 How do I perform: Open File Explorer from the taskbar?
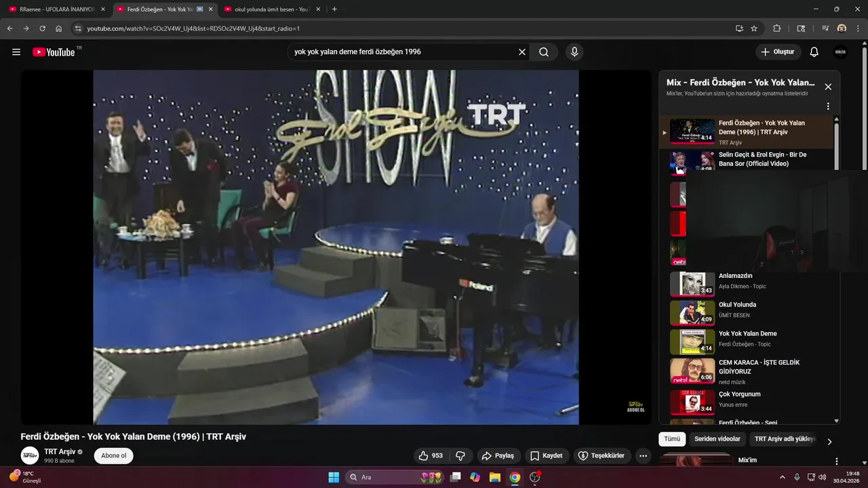495,477
